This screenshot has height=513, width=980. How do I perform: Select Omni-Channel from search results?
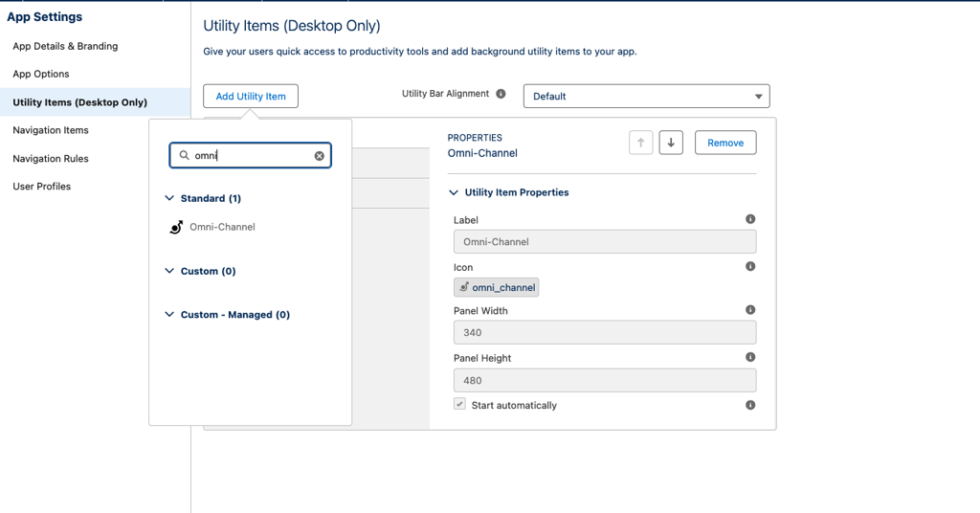point(222,227)
